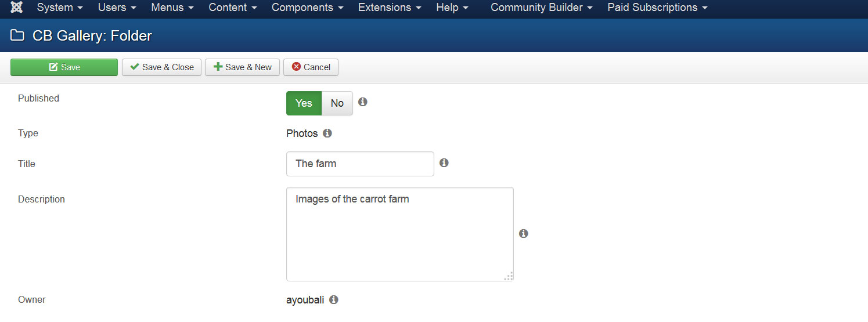Open the Extensions menu
868x322 pixels.
point(390,8)
